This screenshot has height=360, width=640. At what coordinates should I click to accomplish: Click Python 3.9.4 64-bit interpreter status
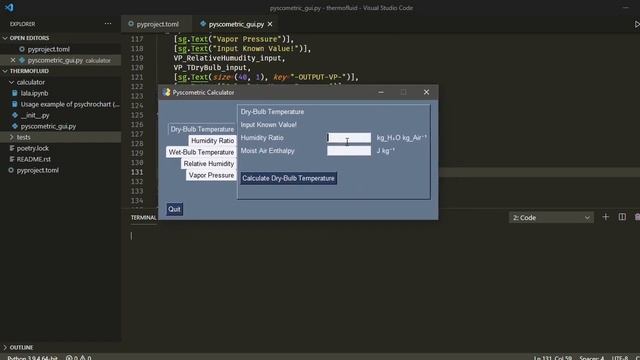tap(32, 358)
